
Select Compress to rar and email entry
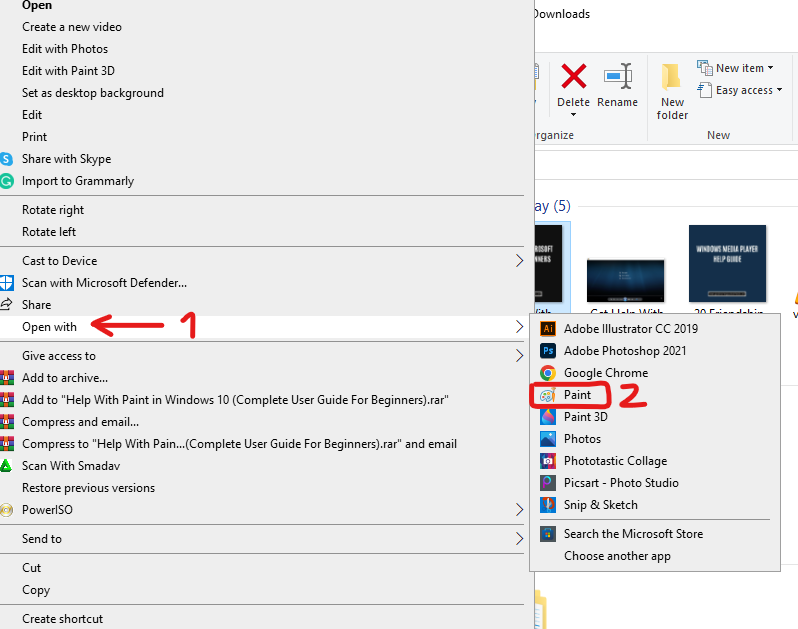[x=239, y=444]
